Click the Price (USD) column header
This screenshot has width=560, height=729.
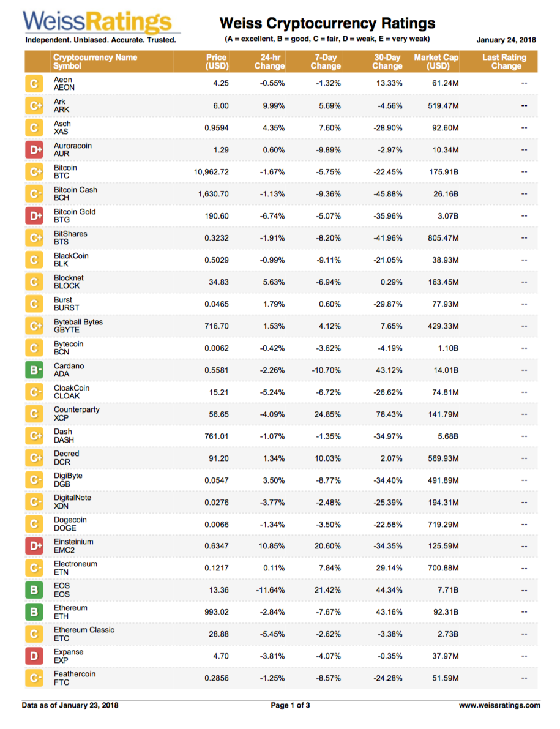[x=217, y=62]
